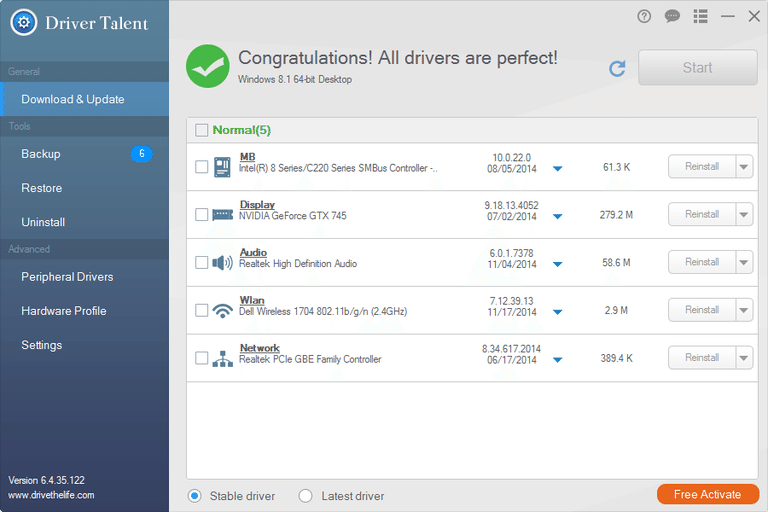Click the Driver Talent gear logo
This screenshot has width=768, height=512.
[x=24, y=23]
